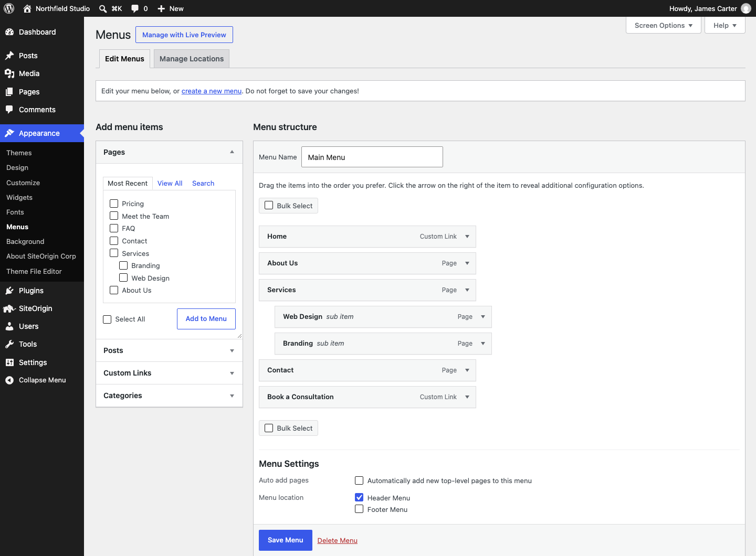Expand the Home menu item arrow
This screenshot has height=556, width=756.
(467, 237)
